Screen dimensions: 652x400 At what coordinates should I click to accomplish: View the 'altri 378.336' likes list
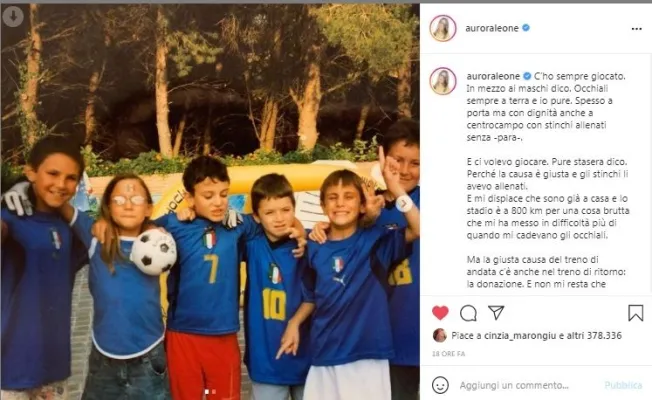[593, 336]
